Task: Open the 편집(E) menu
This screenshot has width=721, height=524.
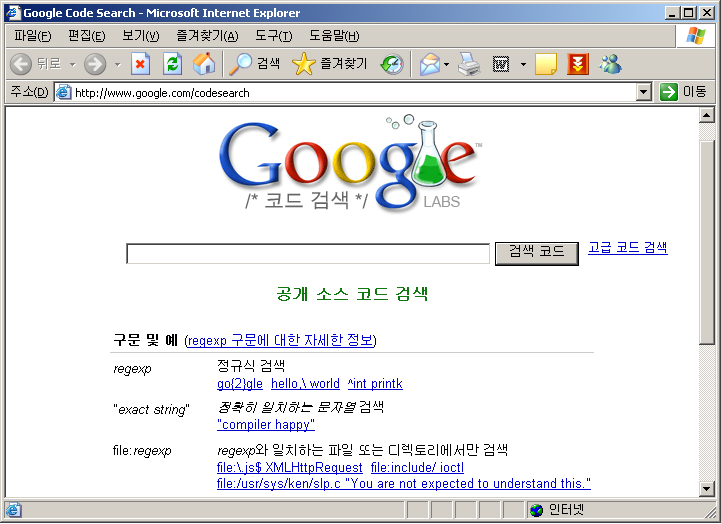Action: coord(86,36)
